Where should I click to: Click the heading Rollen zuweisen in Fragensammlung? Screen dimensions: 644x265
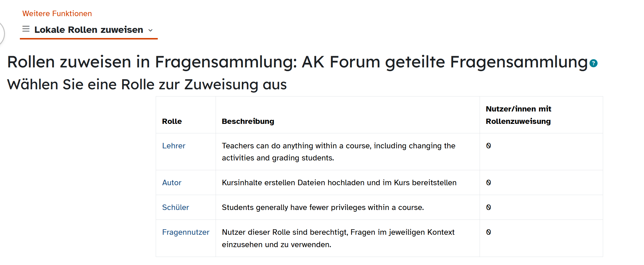[297, 62]
